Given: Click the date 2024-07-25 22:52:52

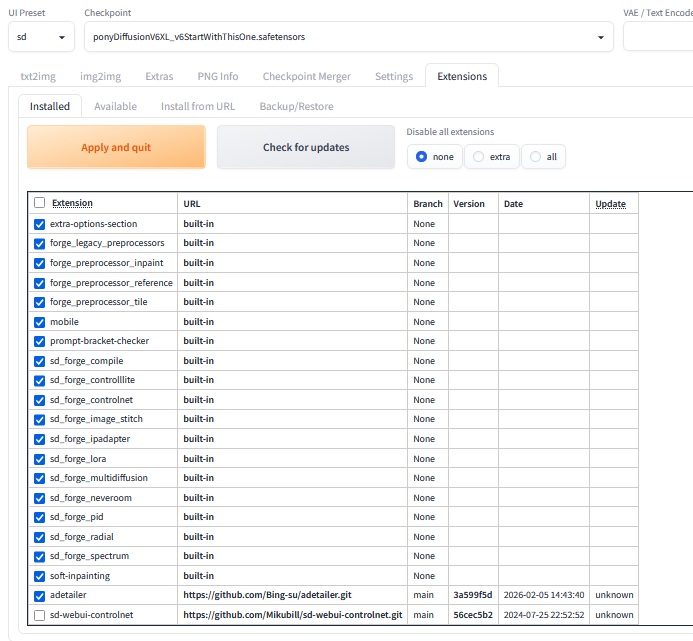Looking at the screenshot, I should tap(544, 615).
